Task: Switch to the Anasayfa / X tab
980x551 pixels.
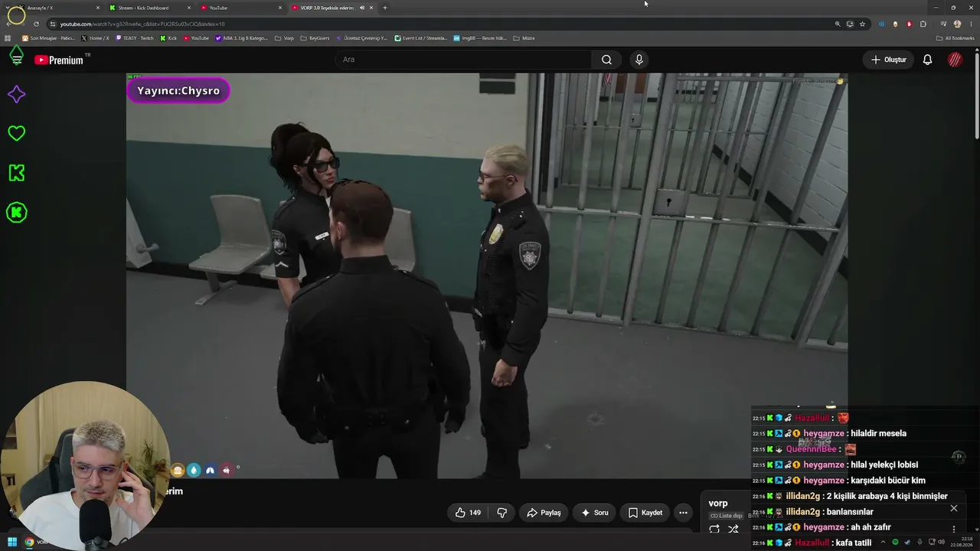Action: pyautogui.click(x=59, y=8)
